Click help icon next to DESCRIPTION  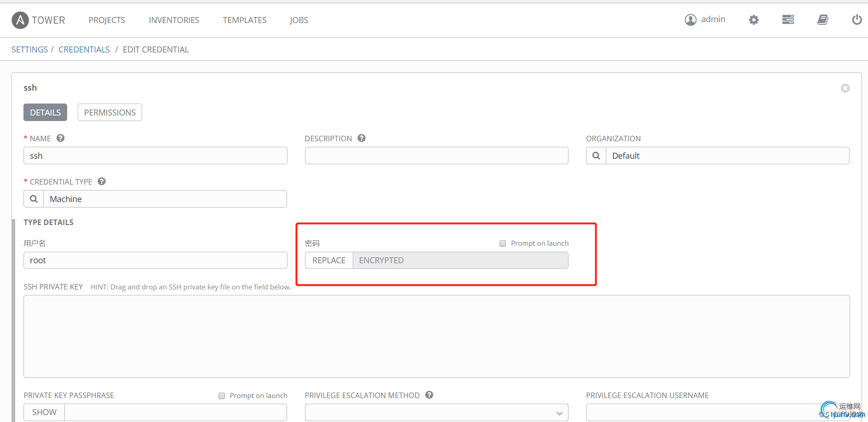tap(362, 138)
